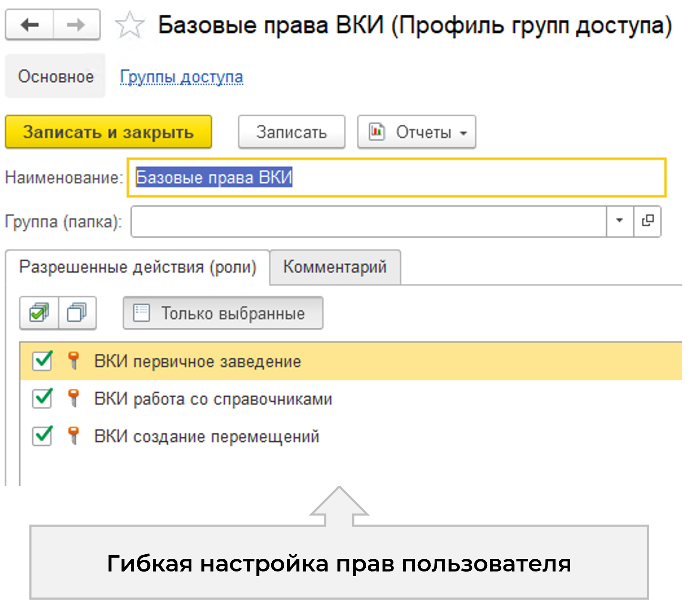Open the Группа (папка) field's linked item
The height and width of the screenshot is (616, 692).
coord(647,221)
